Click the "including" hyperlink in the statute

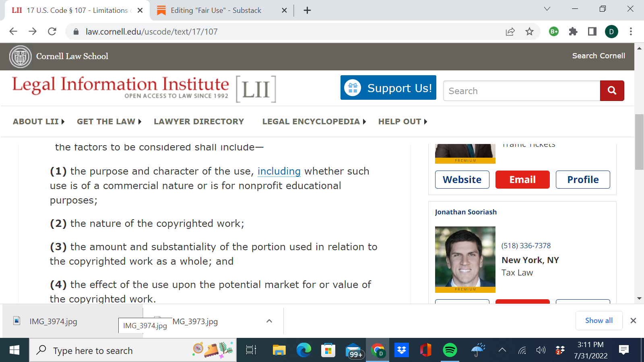[x=279, y=171]
